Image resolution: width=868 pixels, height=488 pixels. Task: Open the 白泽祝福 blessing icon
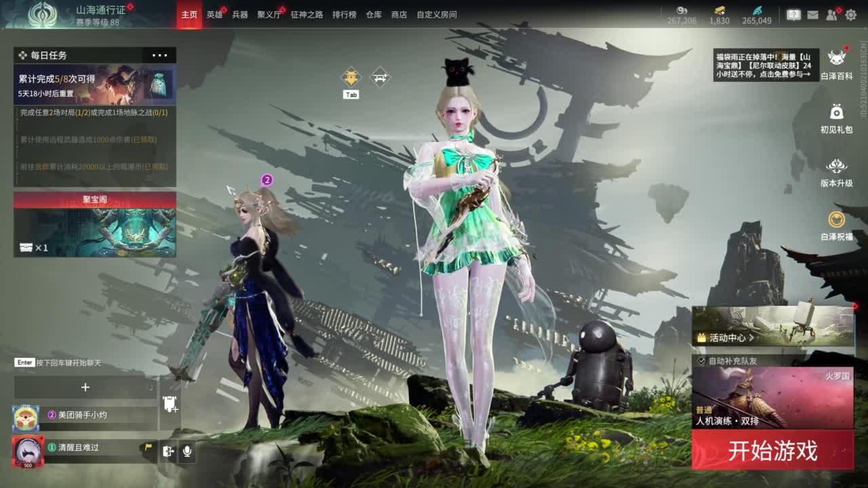pos(837,219)
